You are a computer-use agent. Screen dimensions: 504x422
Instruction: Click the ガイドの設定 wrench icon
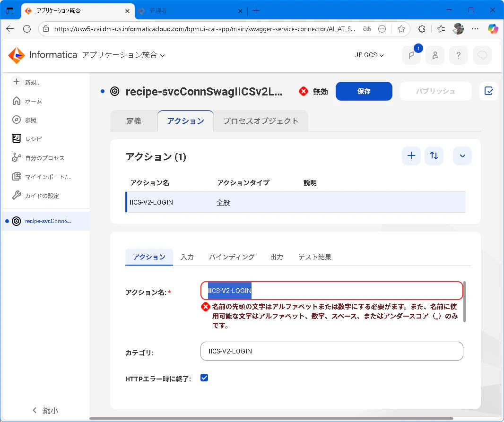[x=17, y=195]
